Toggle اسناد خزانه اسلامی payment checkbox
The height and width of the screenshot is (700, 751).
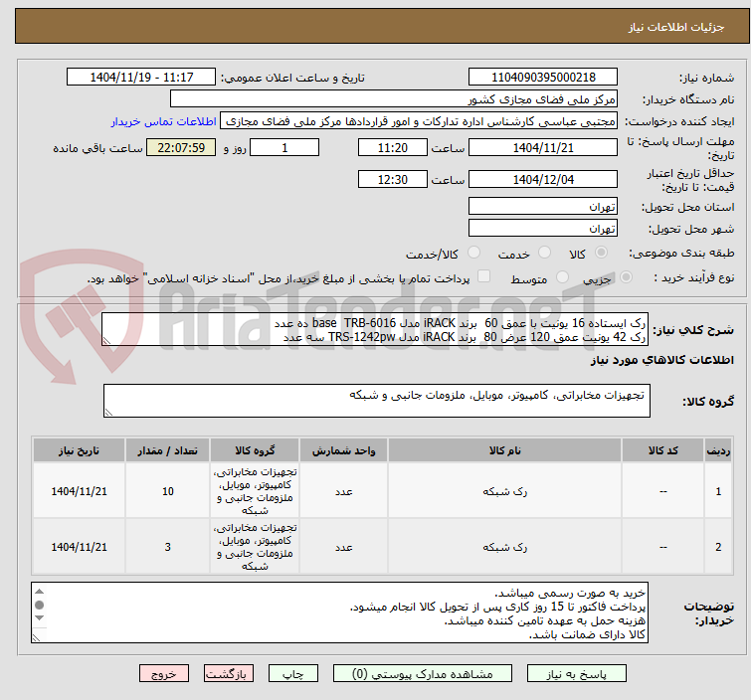[484, 275]
